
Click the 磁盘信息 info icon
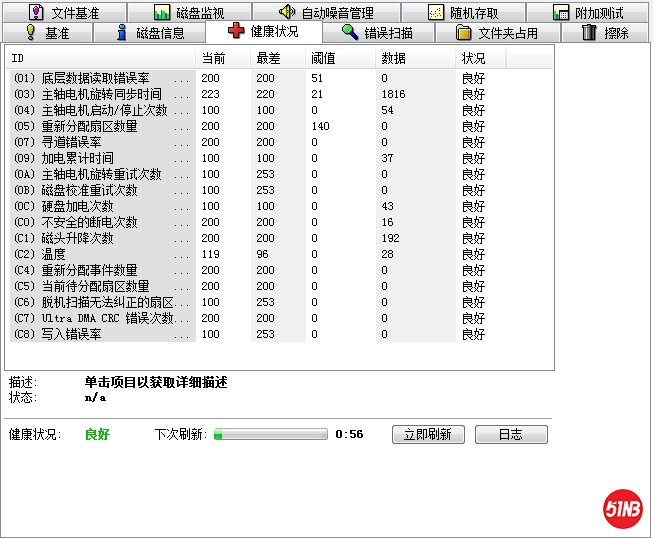click(122, 32)
